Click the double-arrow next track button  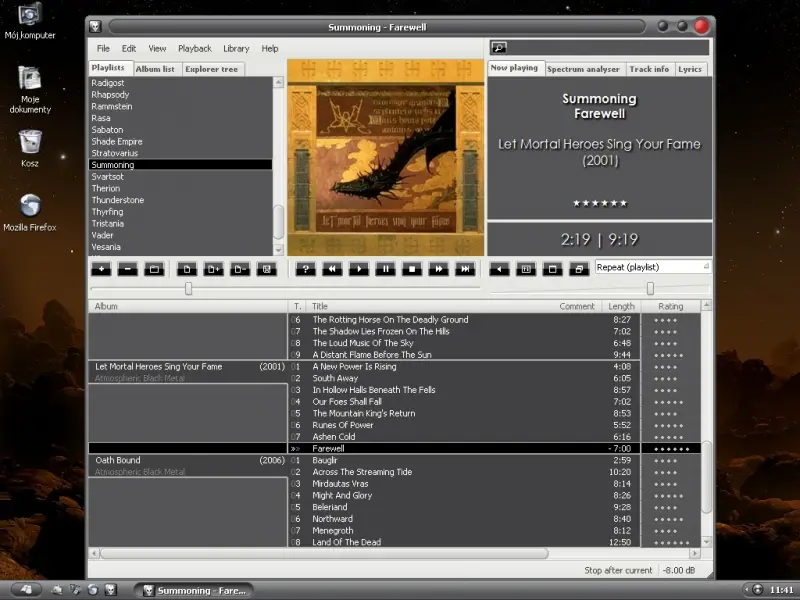coord(438,269)
